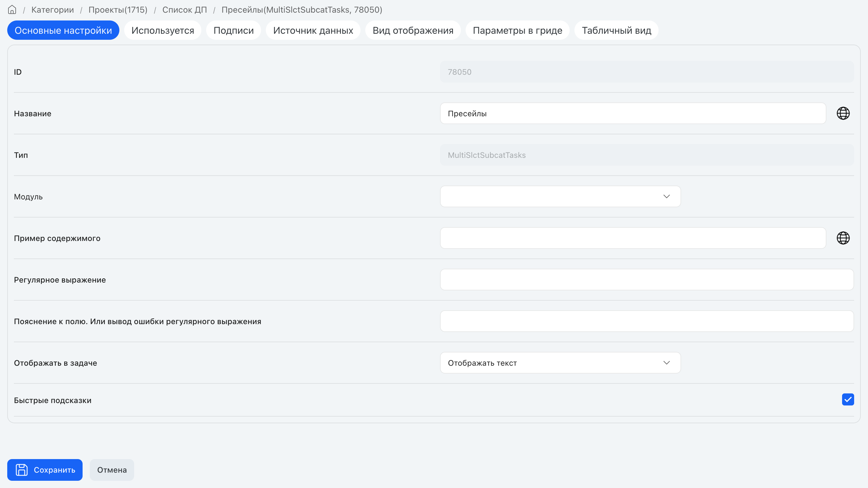Viewport: 868px width, 488px height.
Task: Switch to Табличный вид tab
Action: (x=616, y=30)
